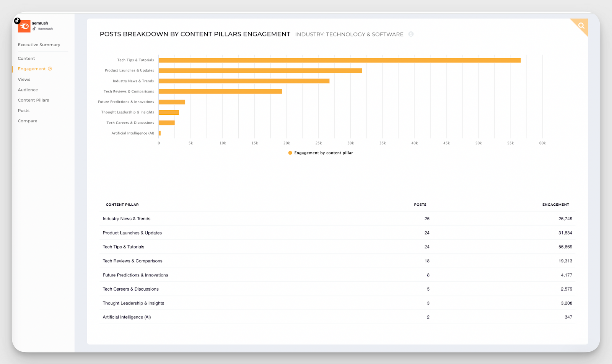612x364 pixels.
Task: Navigate to the Content Pillars section
Action: coord(33,100)
